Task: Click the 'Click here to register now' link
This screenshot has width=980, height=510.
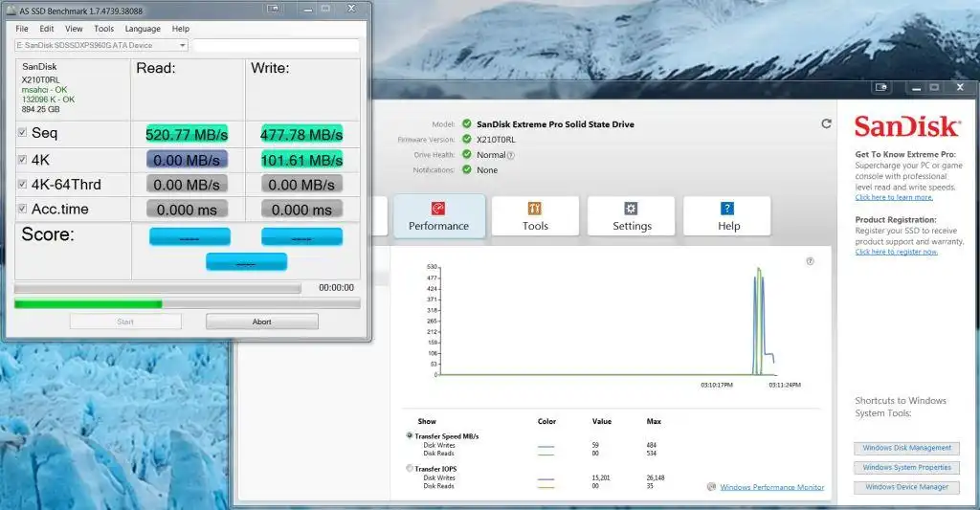Action: (896, 252)
